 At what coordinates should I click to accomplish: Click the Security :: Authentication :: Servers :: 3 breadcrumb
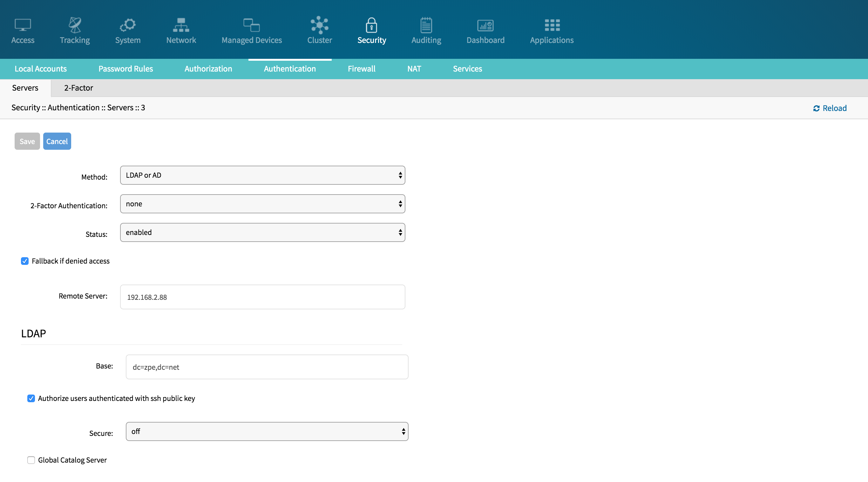(x=78, y=107)
